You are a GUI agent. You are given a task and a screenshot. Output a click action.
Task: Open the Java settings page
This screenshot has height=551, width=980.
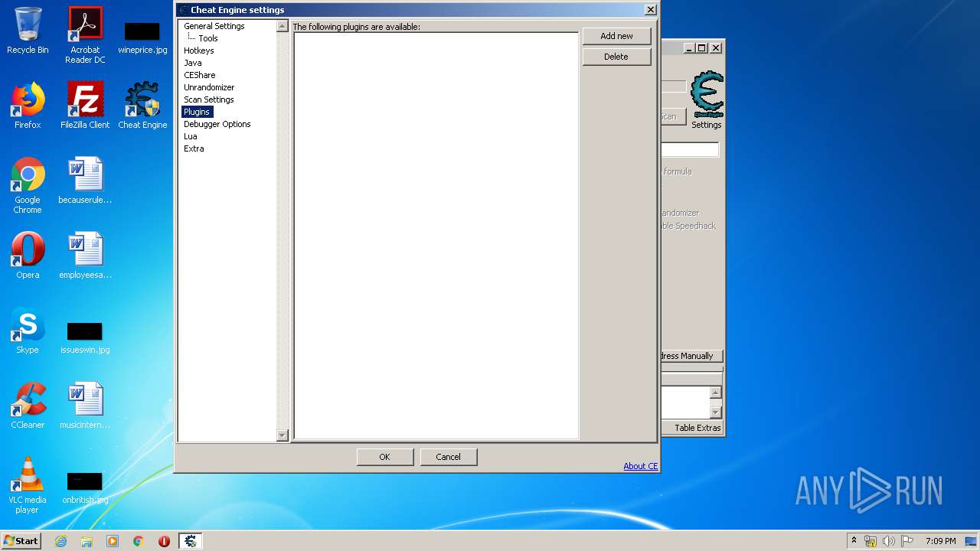[x=193, y=63]
